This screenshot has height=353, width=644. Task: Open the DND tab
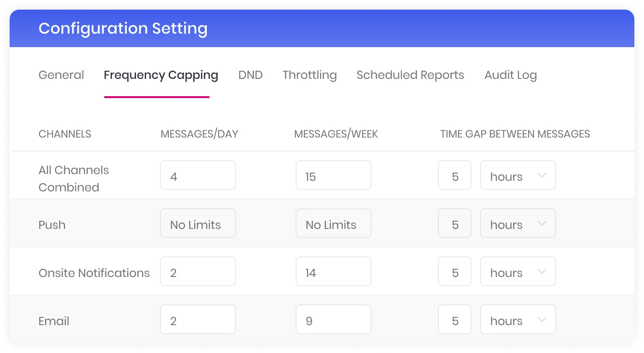click(x=250, y=75)
